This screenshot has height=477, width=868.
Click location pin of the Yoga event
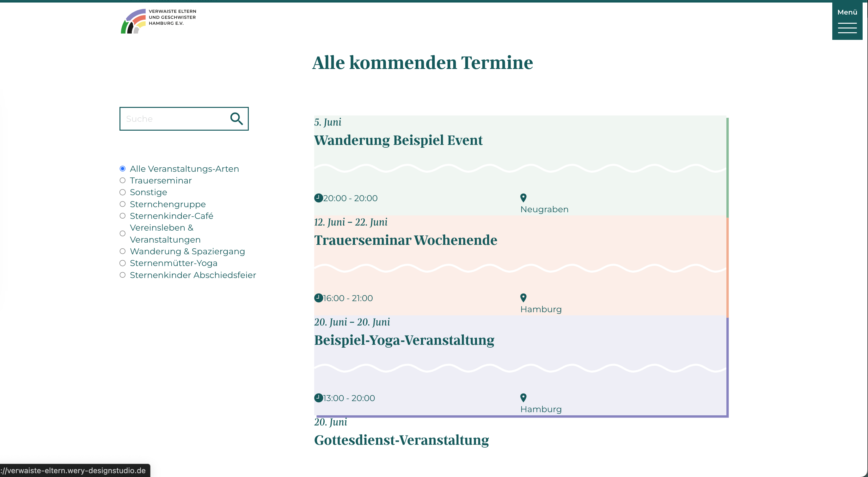(523, 398)
